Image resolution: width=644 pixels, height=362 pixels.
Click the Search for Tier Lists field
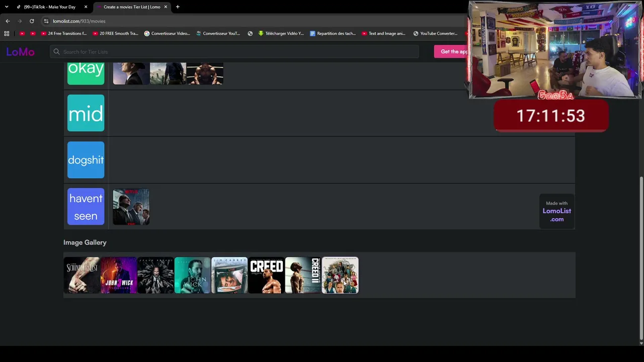coord(234,52)
